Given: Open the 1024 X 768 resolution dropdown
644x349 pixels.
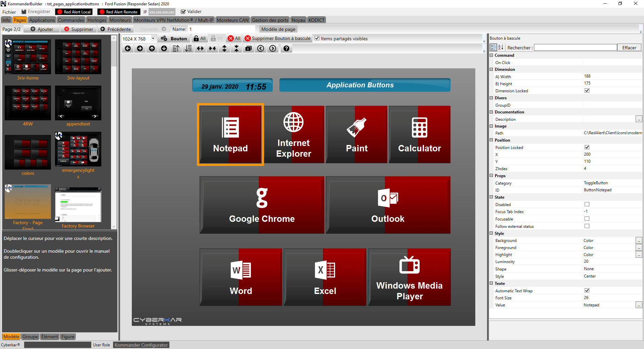Looking at the screenshot, I should (153, 38).
